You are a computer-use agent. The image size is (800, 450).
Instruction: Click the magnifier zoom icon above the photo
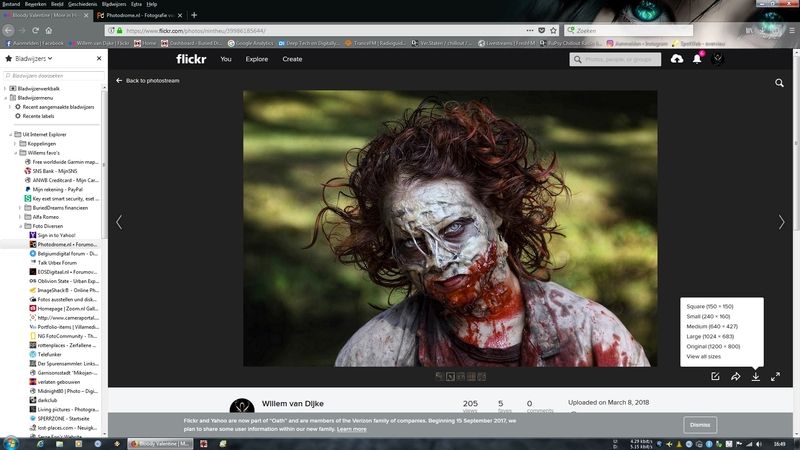(x=779, y=83)
